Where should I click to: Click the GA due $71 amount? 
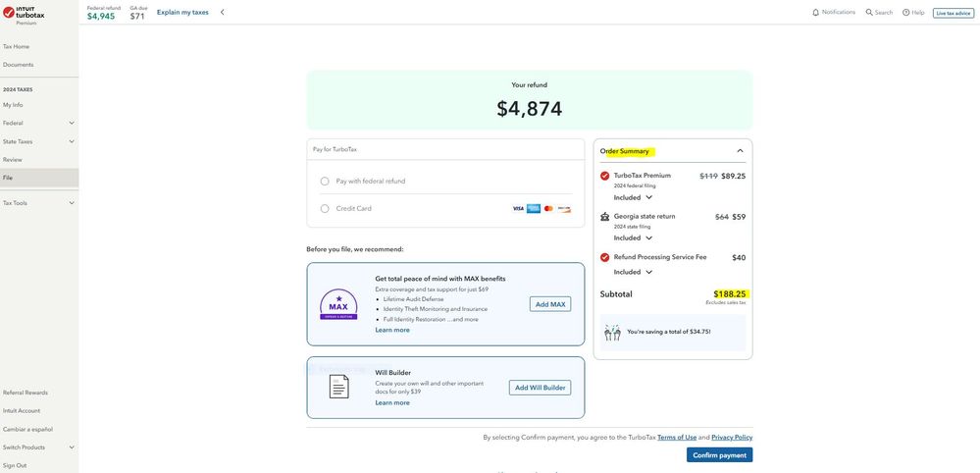(x=137, y=17)
